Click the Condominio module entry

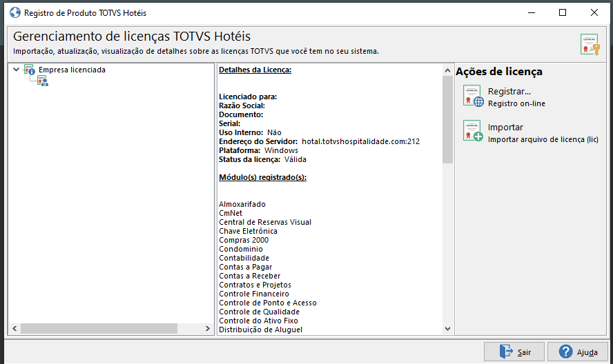click(241, 249)
